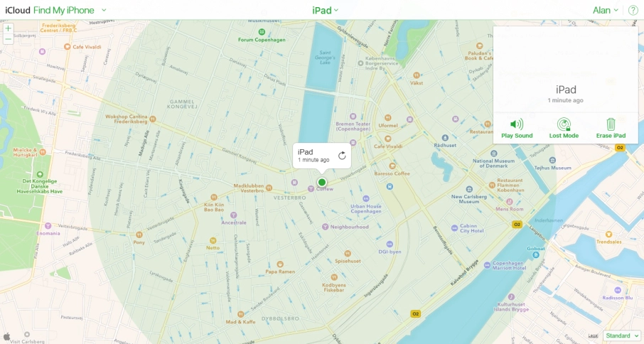This screenshot has width=644, height=344.
Task: Select Tøjhus Museum marker
Action: [x=552, y=160]
